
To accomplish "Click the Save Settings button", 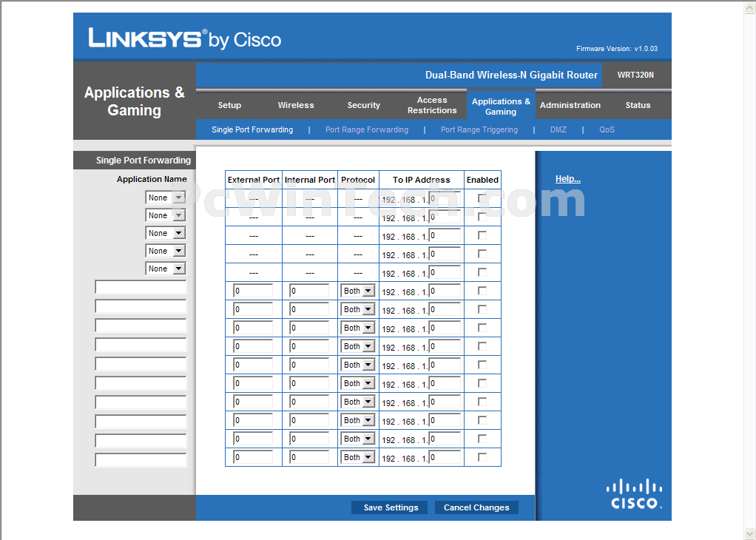I will 391,507.
